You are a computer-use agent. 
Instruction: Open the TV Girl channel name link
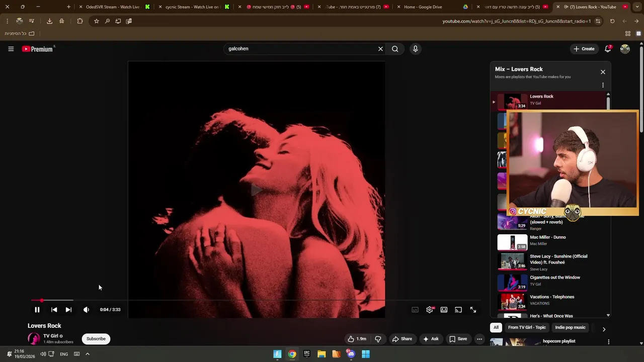click(51, 336)
